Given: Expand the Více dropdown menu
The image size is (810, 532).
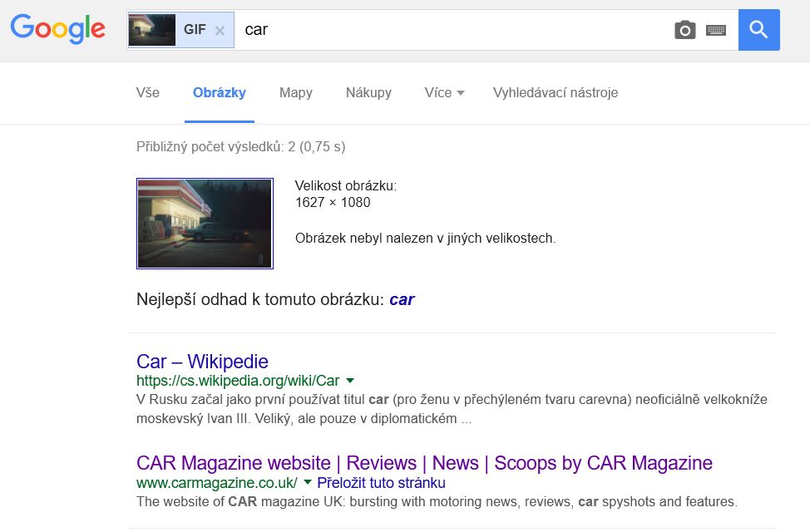Looking at the screenshot, I should pyautogui.click(x=444, y=92).
